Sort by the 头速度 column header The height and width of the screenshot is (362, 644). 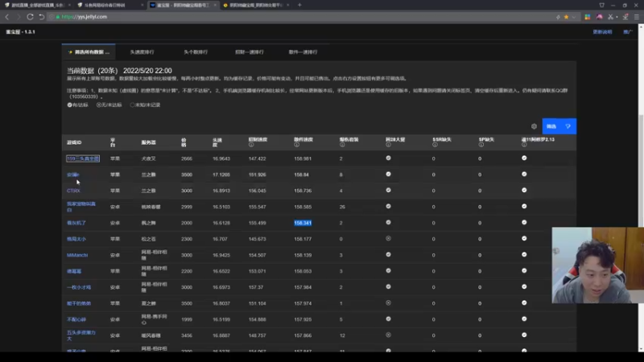click(x=217, y=142)
